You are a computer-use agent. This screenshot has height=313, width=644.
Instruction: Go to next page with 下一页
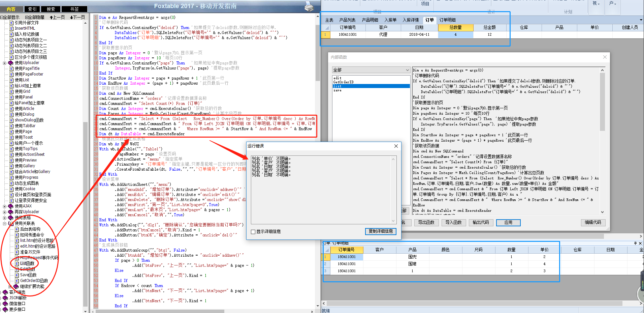click(77, 17)
